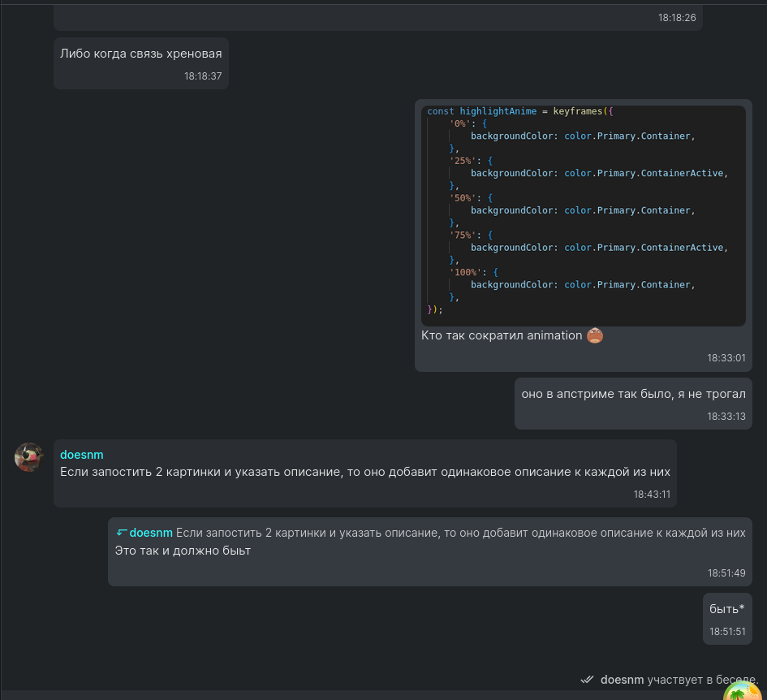Click the 18:51:49 timestamp
767x700 pixels.
coord(726,573)
